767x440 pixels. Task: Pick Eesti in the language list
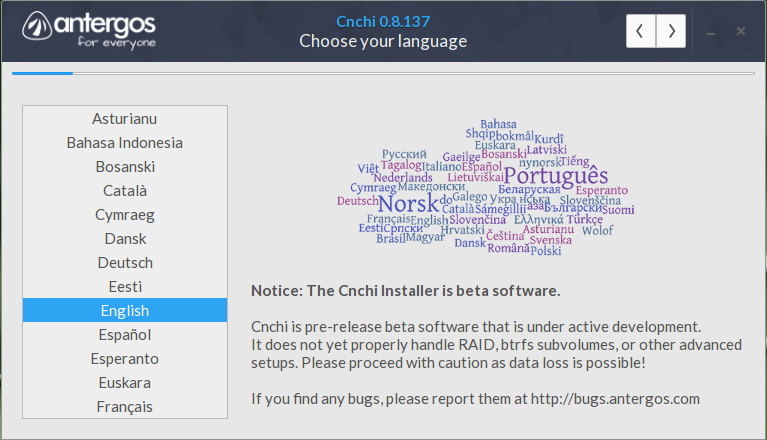point(125,286)
